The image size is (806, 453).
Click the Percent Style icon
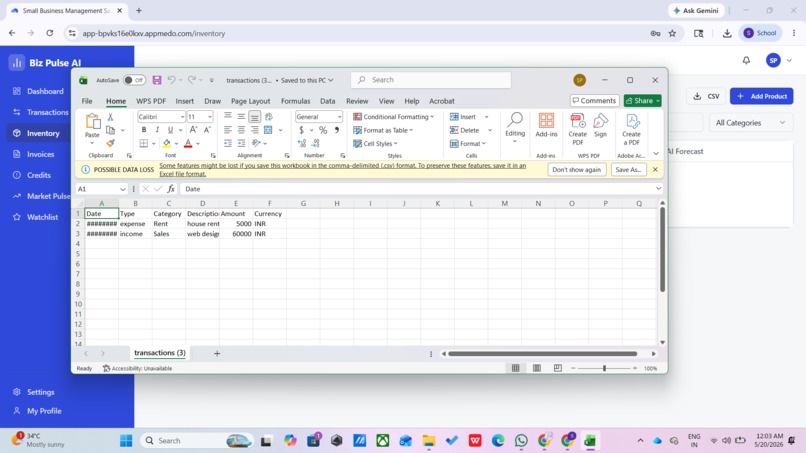[323, 130]
